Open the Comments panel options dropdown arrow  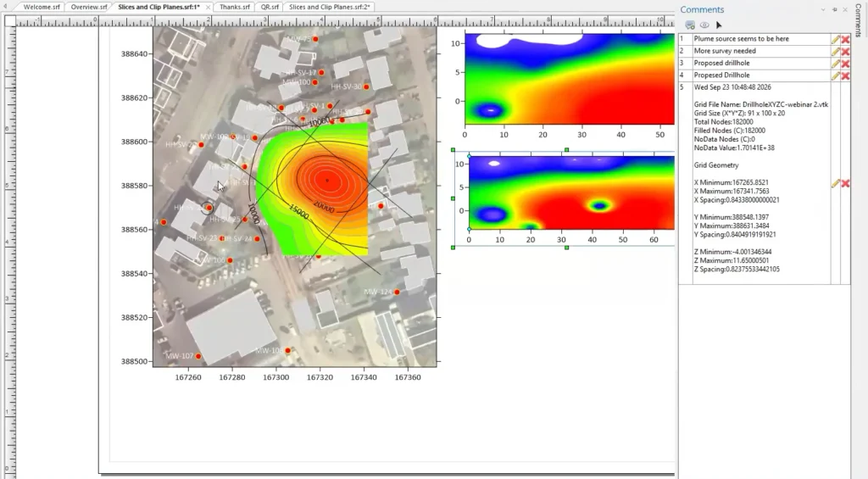823,9
